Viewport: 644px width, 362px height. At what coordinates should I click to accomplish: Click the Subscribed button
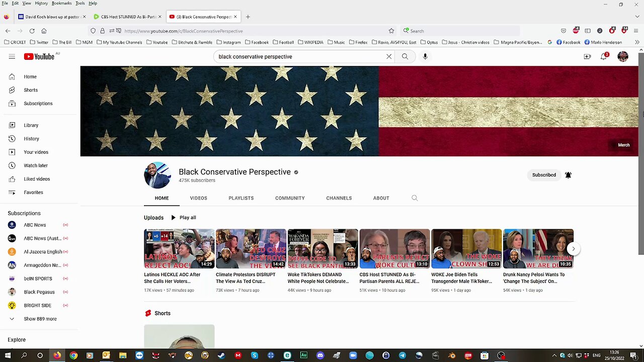544,175
